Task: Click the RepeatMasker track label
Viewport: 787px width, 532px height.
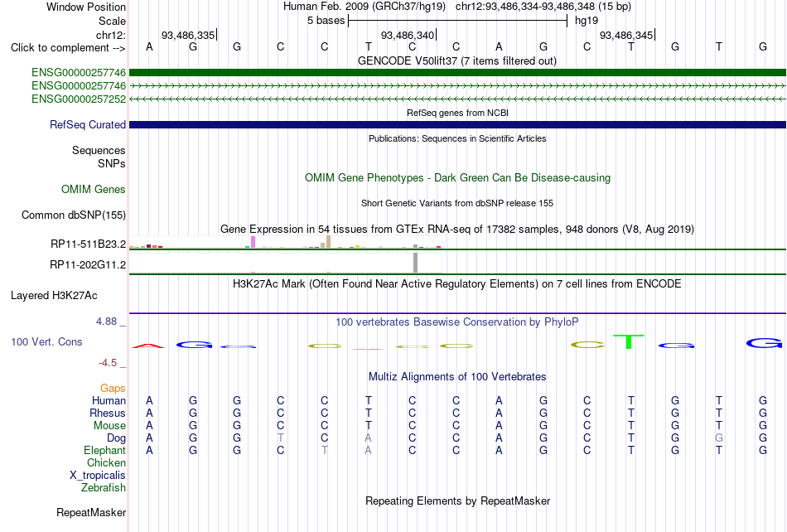Action: tap(91, 513)
